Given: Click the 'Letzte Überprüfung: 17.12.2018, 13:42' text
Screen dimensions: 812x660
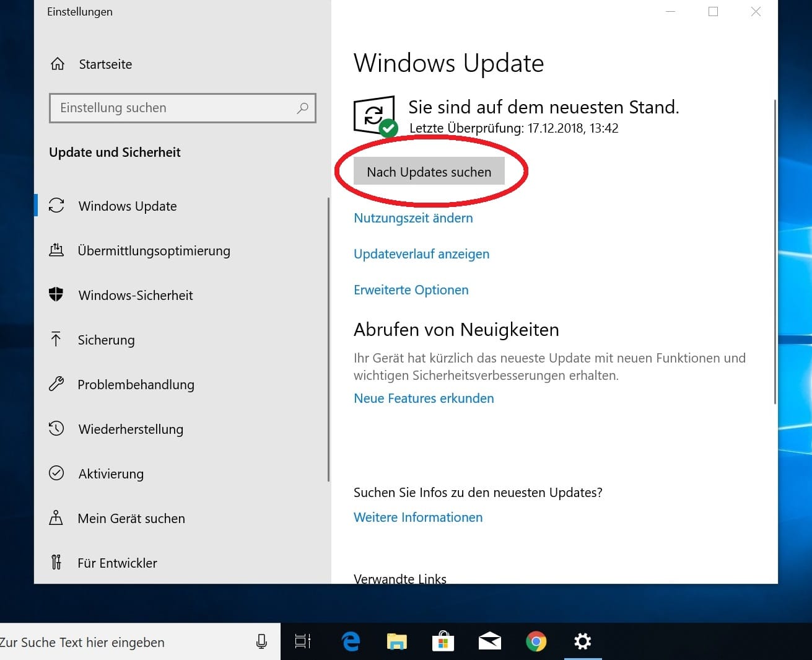Looking at the screenshot, I should [514, 128].
